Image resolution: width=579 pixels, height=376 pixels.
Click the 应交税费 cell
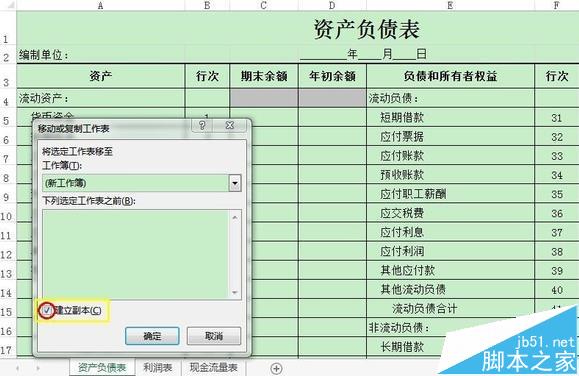click(x=450, y=213)
